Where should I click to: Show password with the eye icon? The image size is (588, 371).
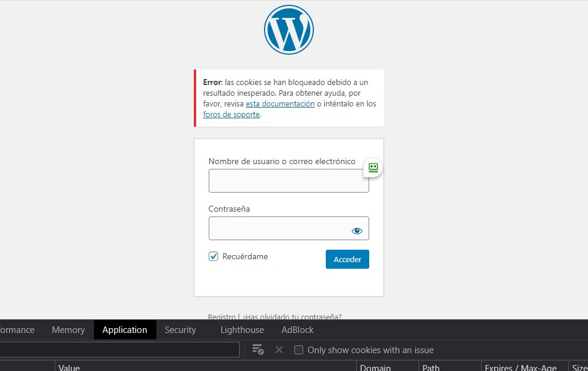357,231
